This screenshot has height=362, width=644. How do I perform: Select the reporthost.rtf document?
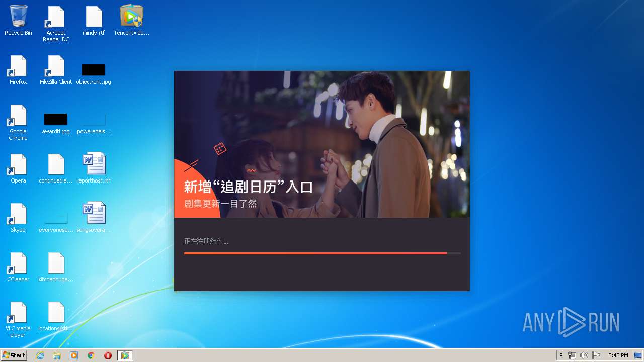click(94, 168)
